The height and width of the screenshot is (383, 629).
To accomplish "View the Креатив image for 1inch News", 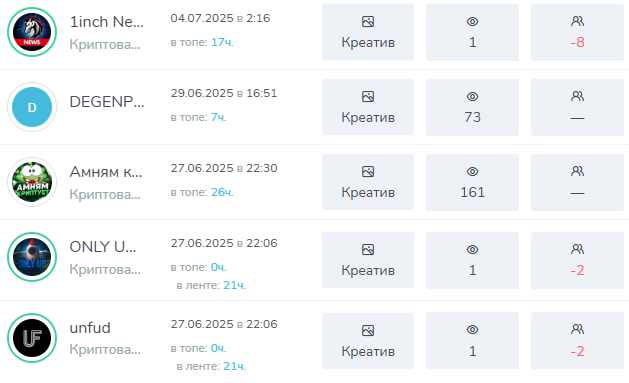I will point(368,32).
